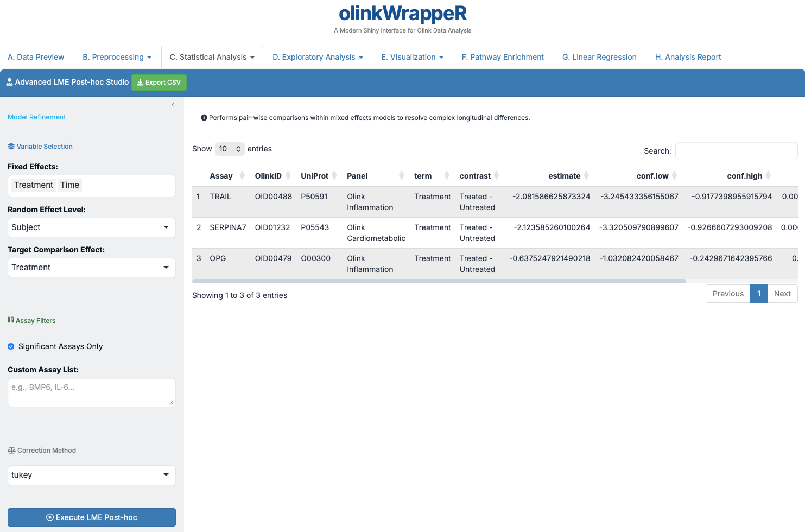Open the B. Preprocessing tab menu

click(117, 57)
